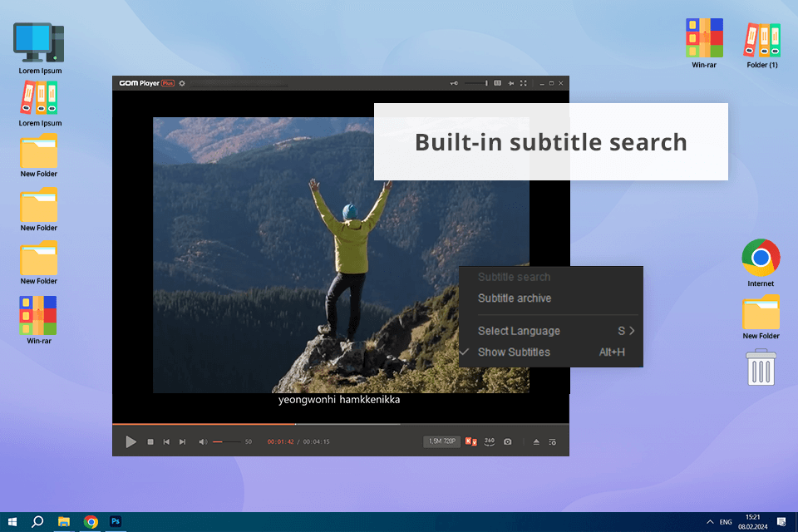The width and height of the screenshot is (798, 532).
Task: Open the Recycle Bin on the desktop
Action: (761, 367)
